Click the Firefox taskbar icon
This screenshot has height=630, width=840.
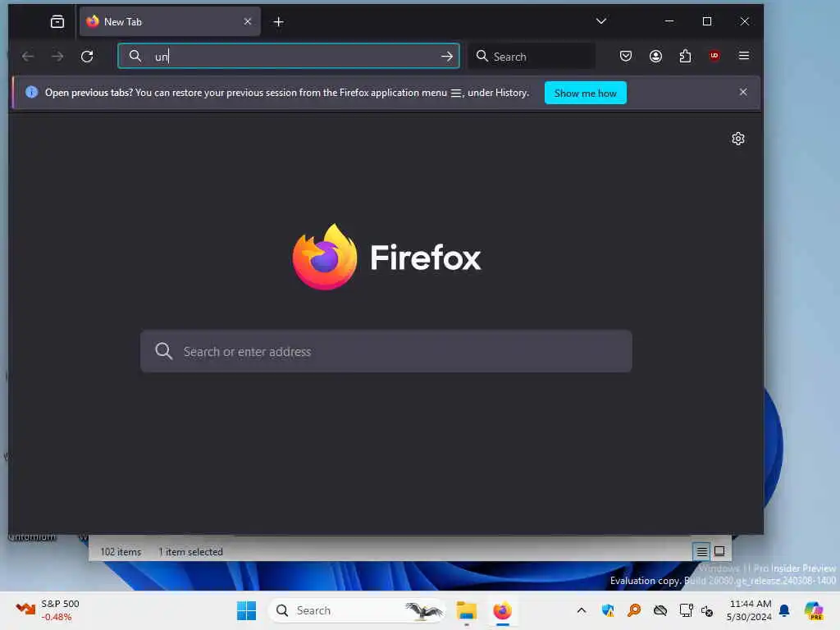[503, 610]
